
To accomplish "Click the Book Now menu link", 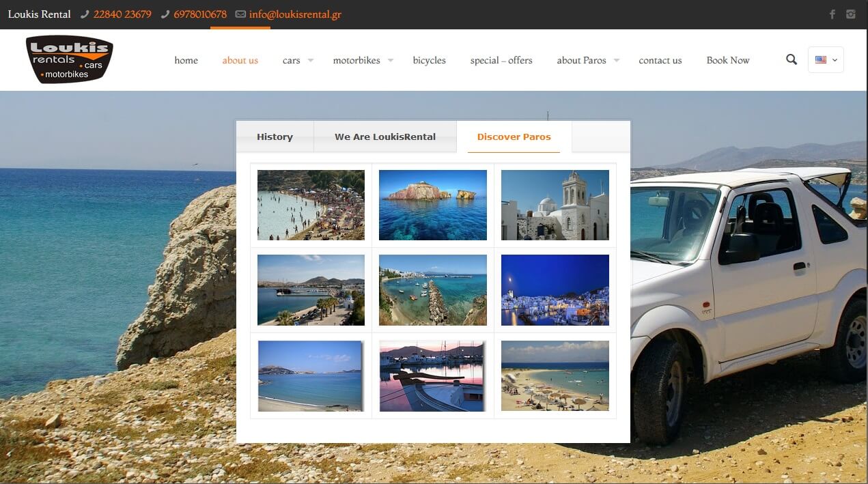I will [728, 60].
